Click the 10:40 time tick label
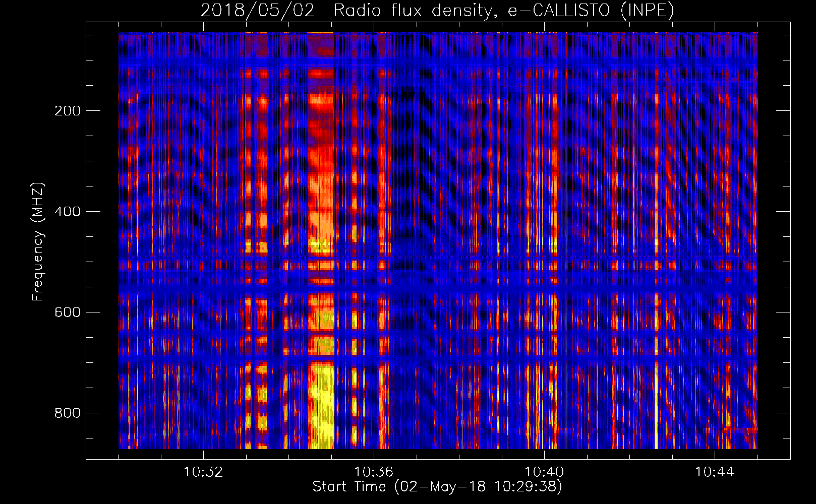Image resolution: width=816 pixels, height=504 pixels. 544,472
